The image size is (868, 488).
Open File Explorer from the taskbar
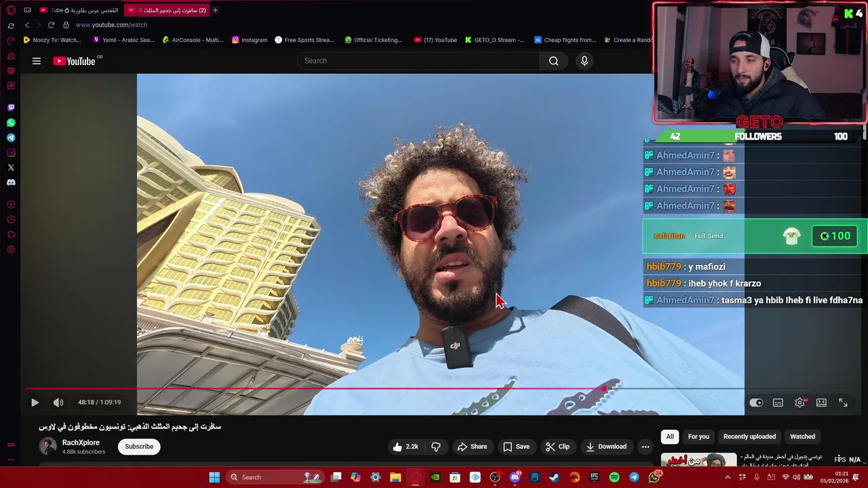(x=395, y=477)
